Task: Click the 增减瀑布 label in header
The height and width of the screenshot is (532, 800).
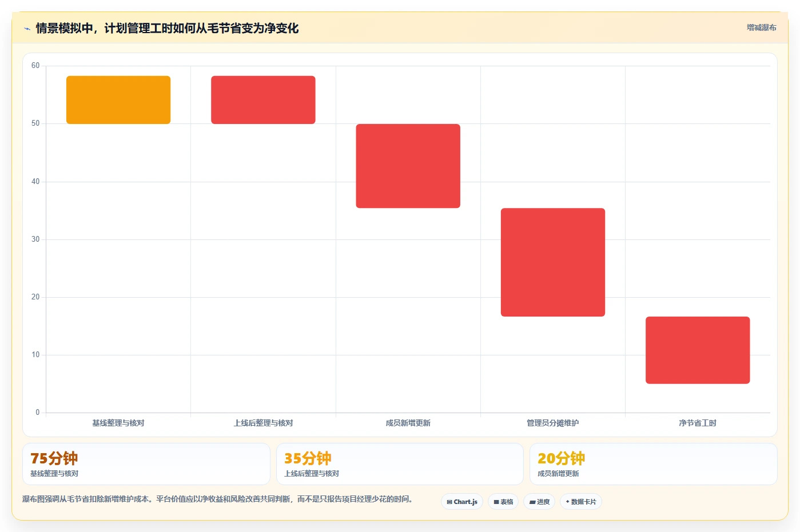Action: pyautogui.click(x=761, y=27)
